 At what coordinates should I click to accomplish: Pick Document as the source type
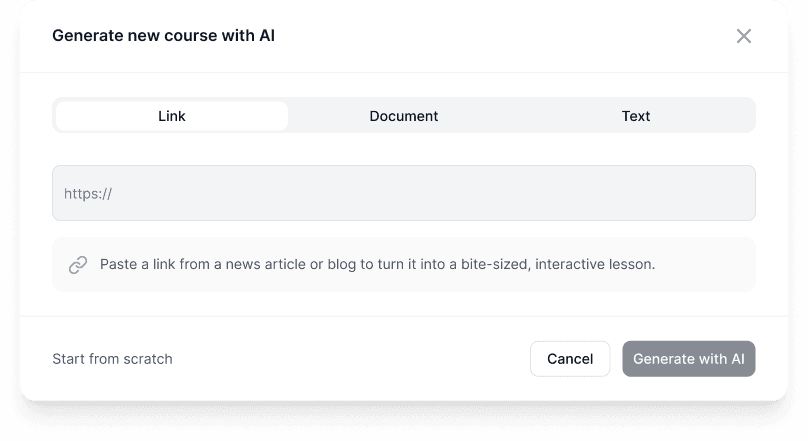pyautogui.click(x=403, y=116)
